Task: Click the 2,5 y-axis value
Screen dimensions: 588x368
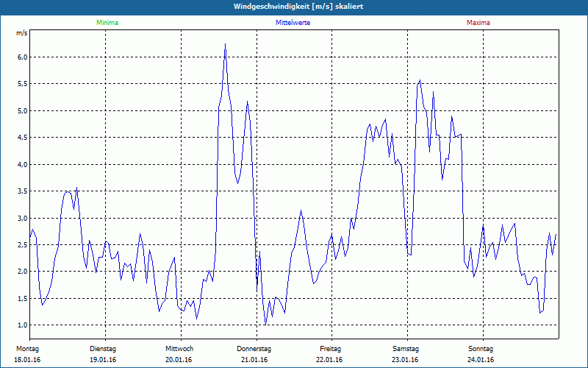Action: [x=23, y=245]
